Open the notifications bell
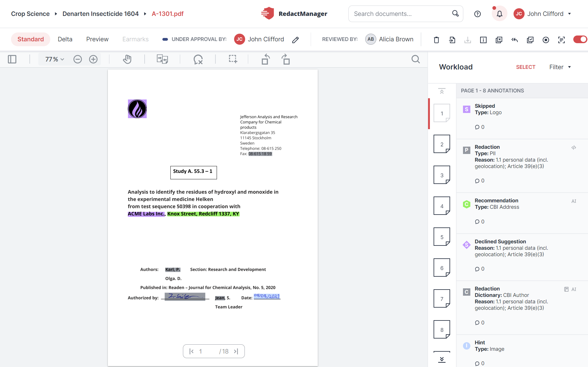 point(499,14)
